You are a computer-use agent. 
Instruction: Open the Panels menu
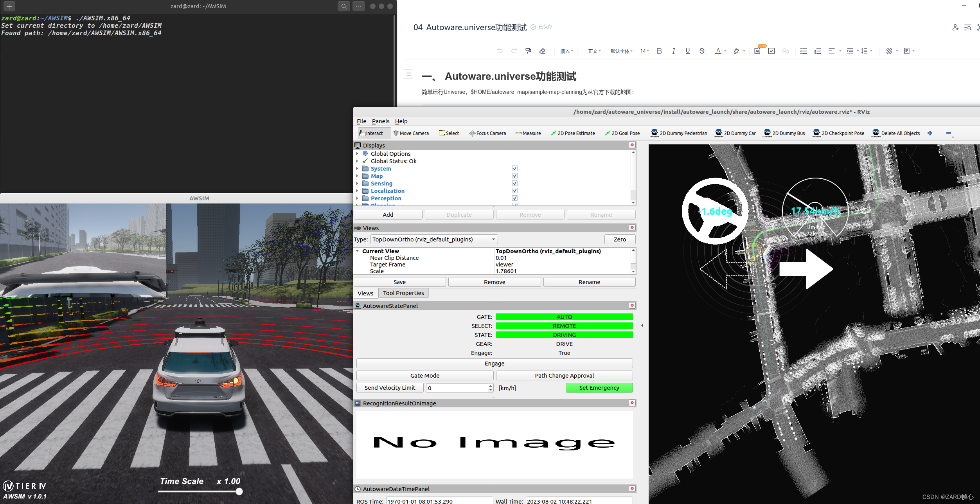point(380,121)
